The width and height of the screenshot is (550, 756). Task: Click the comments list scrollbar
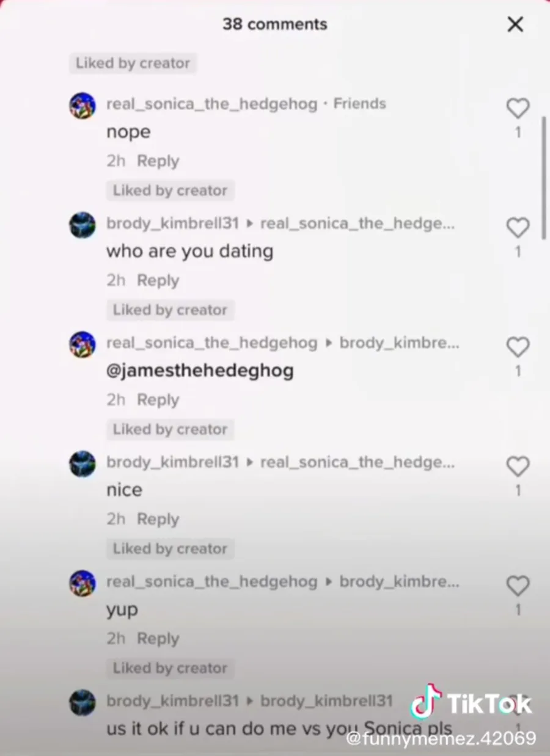click(x=544, y=178)
